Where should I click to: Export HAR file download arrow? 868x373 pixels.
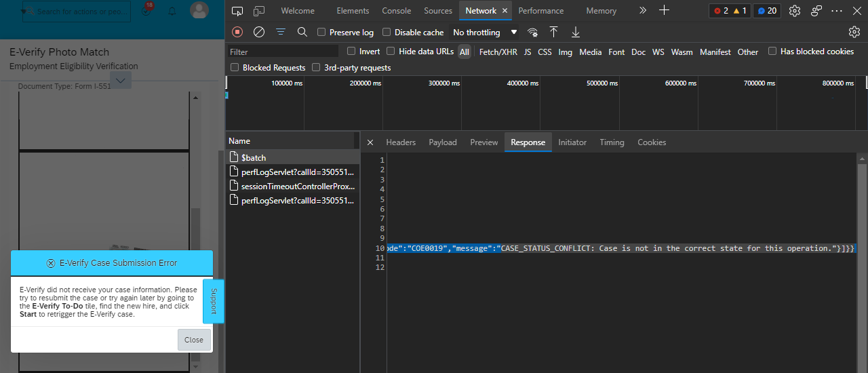pos(576,32)
